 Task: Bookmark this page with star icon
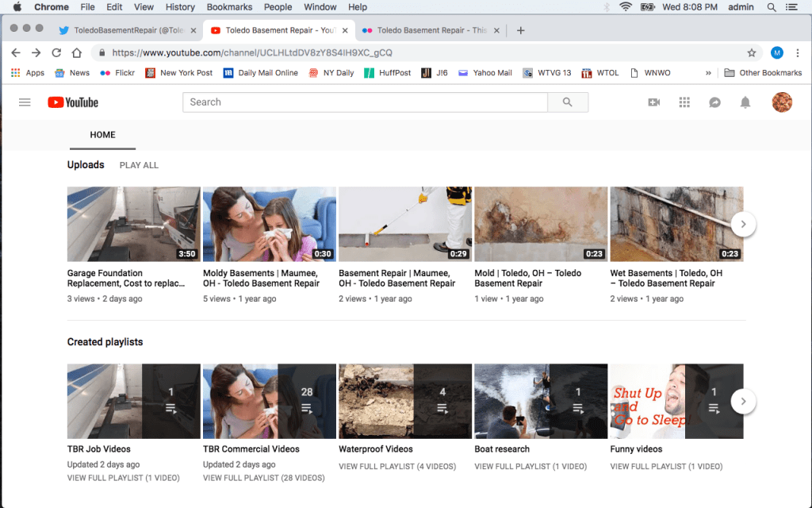pyautogui.click(x=752, y=53)
